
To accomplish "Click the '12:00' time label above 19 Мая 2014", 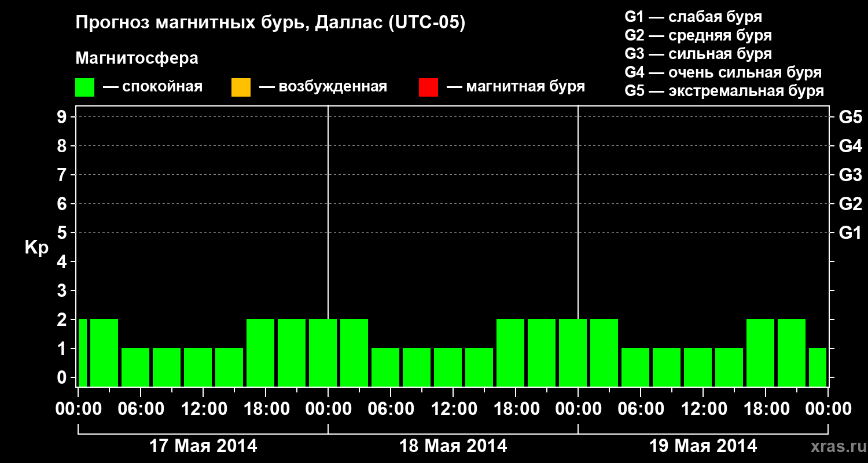I will click(x=703, y=409).
